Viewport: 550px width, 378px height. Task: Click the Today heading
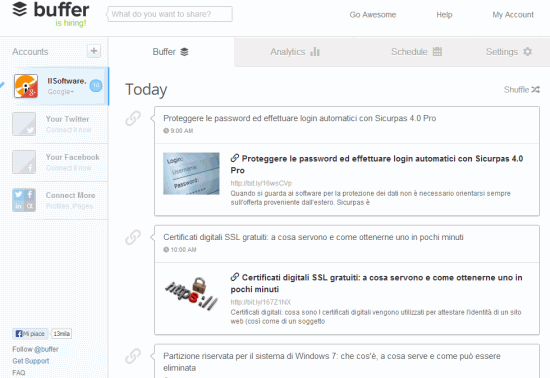[146, 89]
